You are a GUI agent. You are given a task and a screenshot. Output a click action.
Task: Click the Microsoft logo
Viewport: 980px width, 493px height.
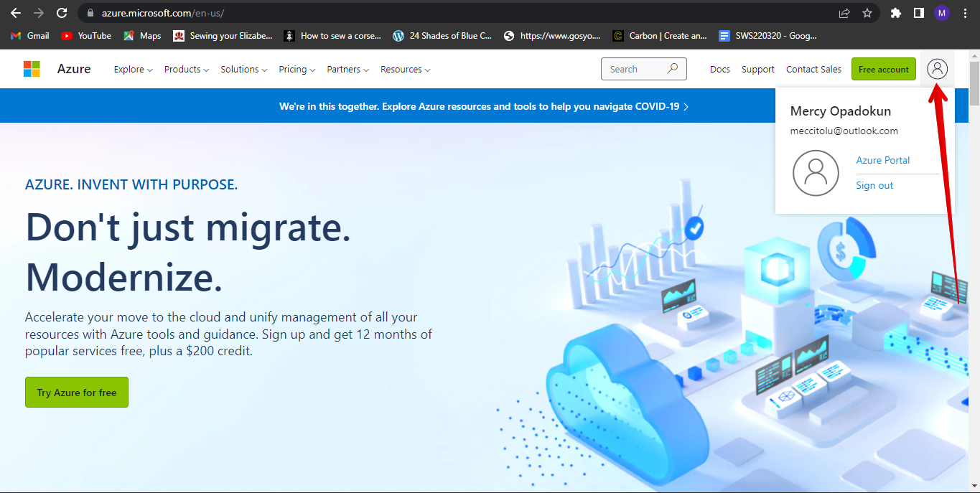click(32, 69)
